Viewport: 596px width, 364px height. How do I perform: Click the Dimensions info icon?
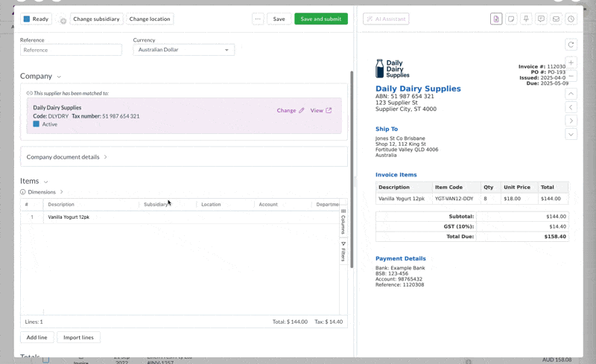click(x=23, y=192)
